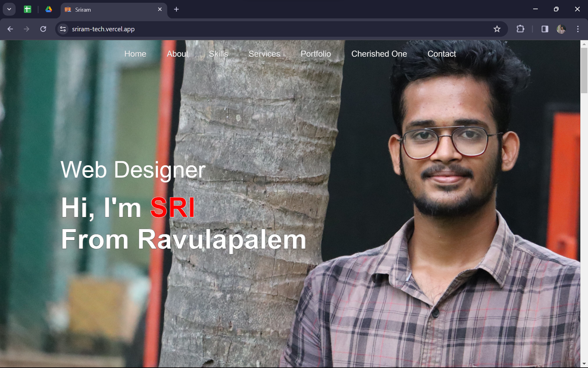Open the Extensions puzzle icon
Screen dimensions: 588x368
click(520, 29)
